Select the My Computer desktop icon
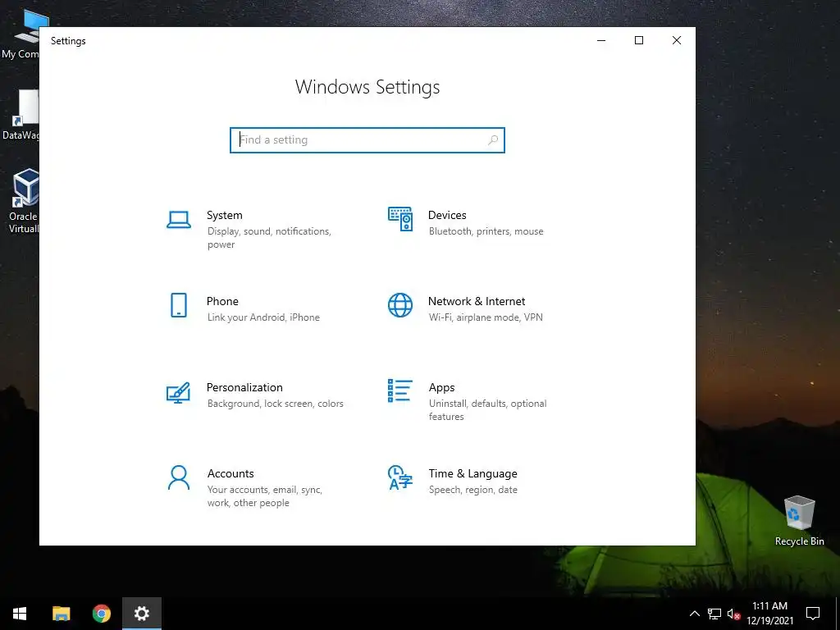Image resolution: width=840 pixels, height=630 pixels. 21,34
